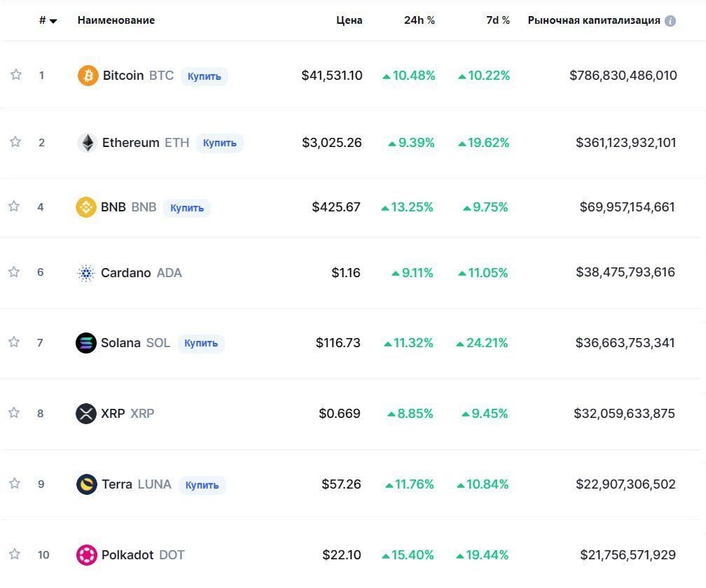The height and width of the screenshot is (588, 706).
Task: Click the XRP black logo icon
Action: tap(86, 414)
